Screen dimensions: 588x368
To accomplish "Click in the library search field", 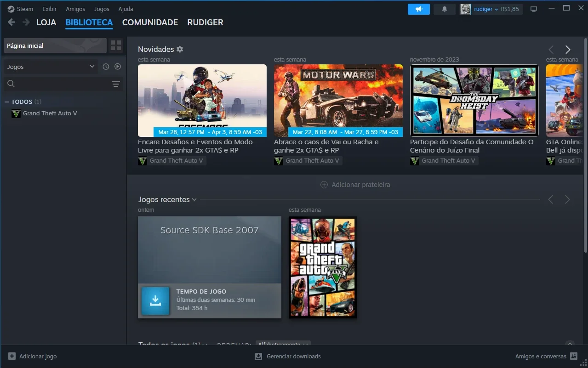I will pyautogui.click(x=63, y=84).
